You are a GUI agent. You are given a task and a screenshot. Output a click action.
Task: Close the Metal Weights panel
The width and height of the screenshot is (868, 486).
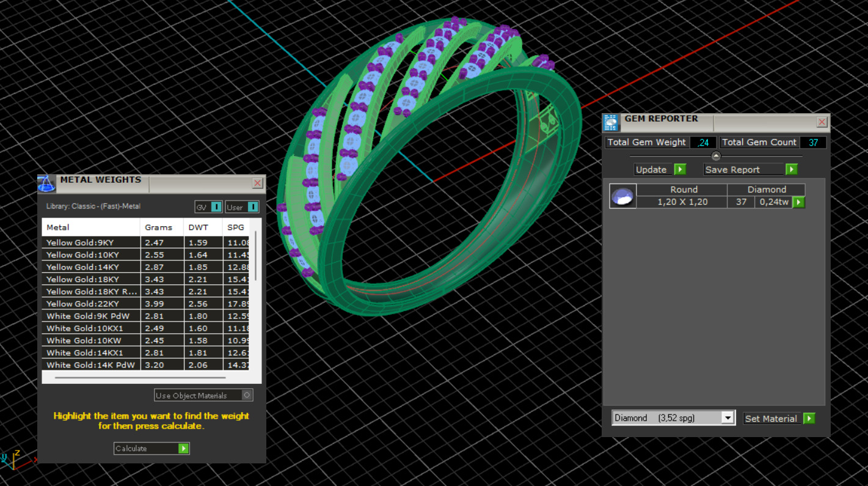click(x=258, y=183)
